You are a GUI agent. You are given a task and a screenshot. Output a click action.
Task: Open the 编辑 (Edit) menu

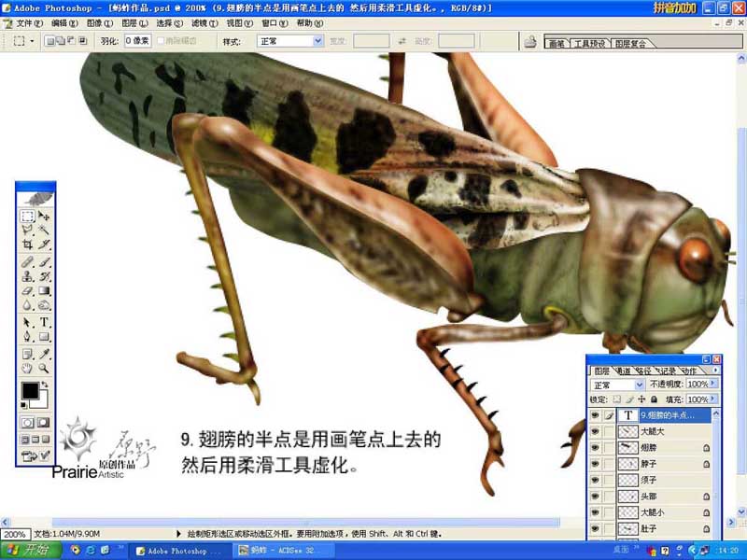[64, 22]
